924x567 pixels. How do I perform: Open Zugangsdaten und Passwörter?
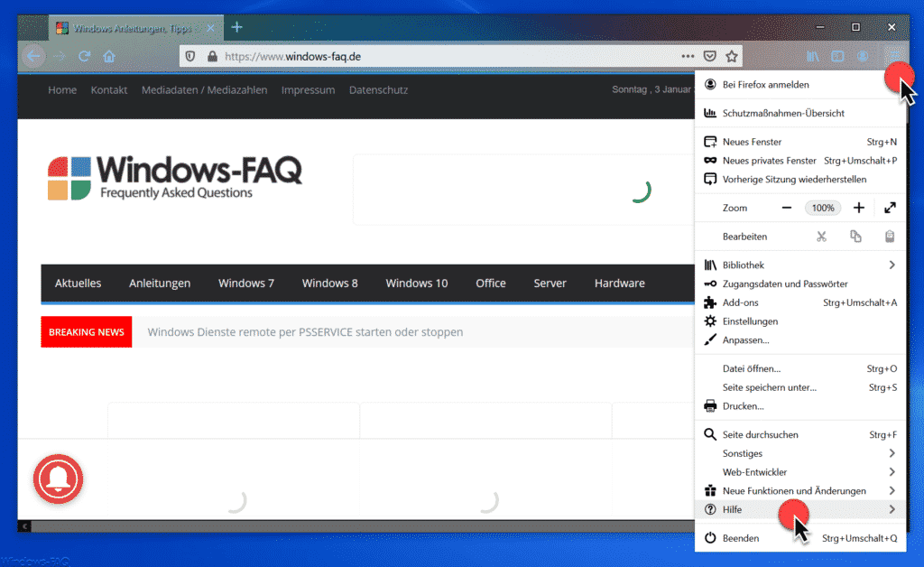pos(800,284)
